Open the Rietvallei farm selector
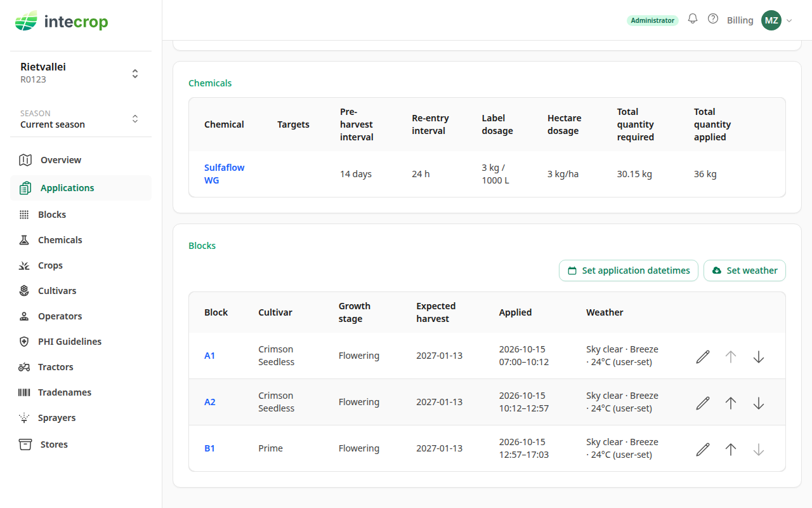Viewport: 812px width, 508px height. (x=81, y=73)
